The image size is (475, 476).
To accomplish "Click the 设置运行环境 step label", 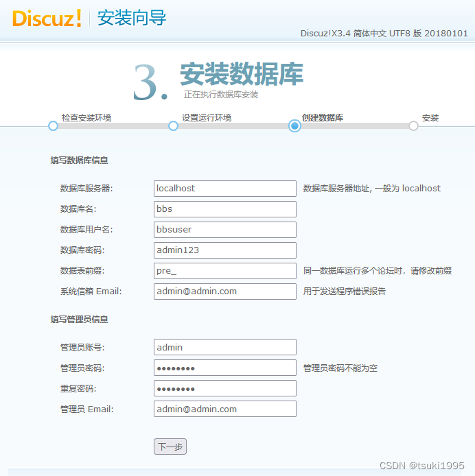I will coord(207,117).
